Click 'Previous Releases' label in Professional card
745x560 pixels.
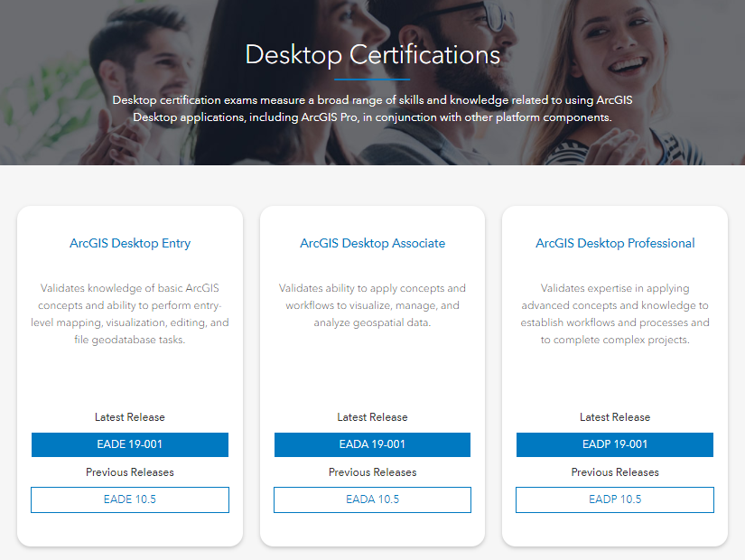pyautogui.click(x=615, y=472)
